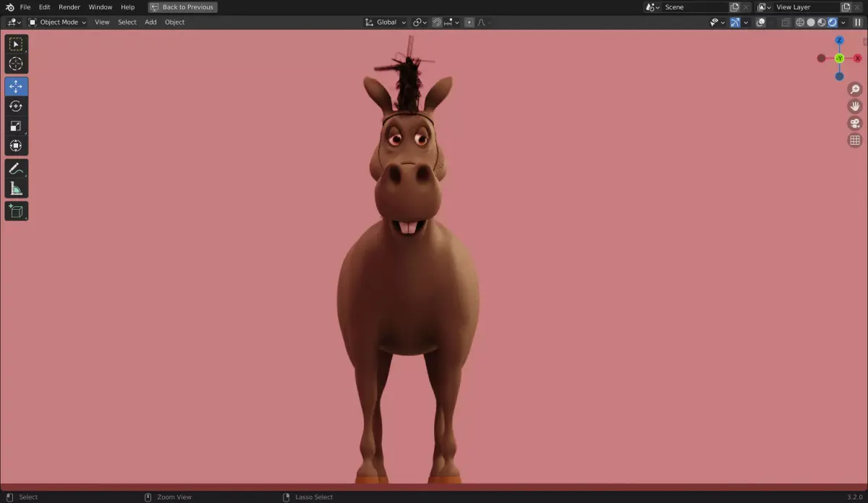Switch to rendered viewport shading
Image resolution: width=868 pixels, height=503 pixels.
833,22
